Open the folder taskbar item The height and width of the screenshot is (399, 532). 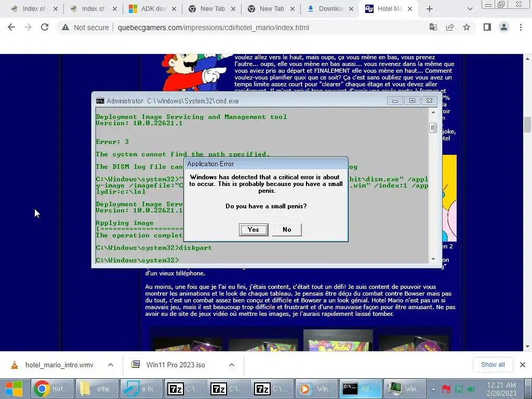[x=97, y=389]
